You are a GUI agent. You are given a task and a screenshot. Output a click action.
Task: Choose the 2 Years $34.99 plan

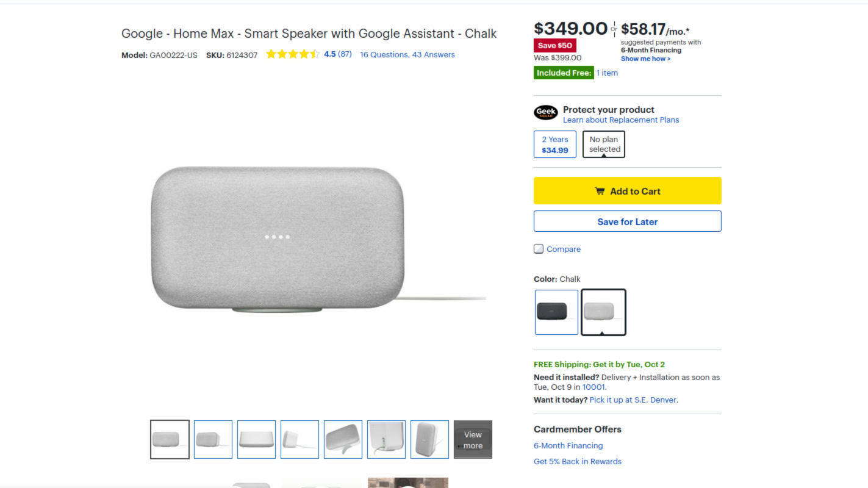coord(554,145)
